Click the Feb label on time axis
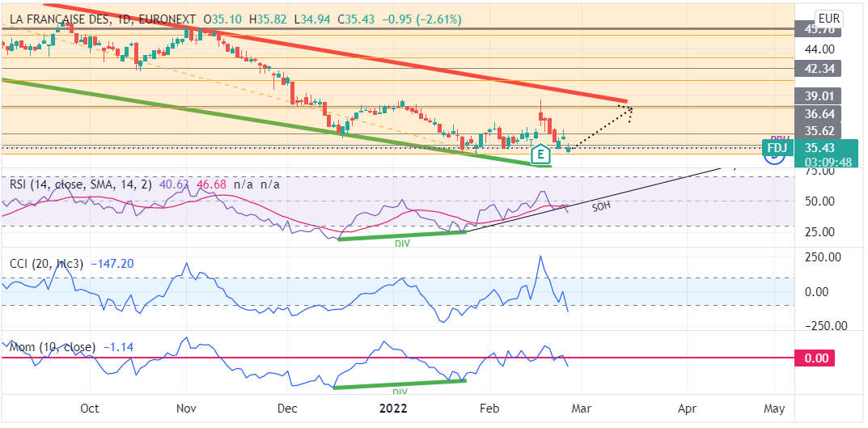Image resolution: width=868 pixels, height=428 pixels. (x=489, y=409)
